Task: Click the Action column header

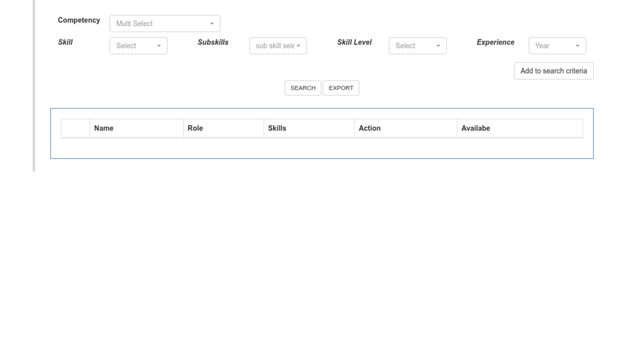Action: [370, 128]
